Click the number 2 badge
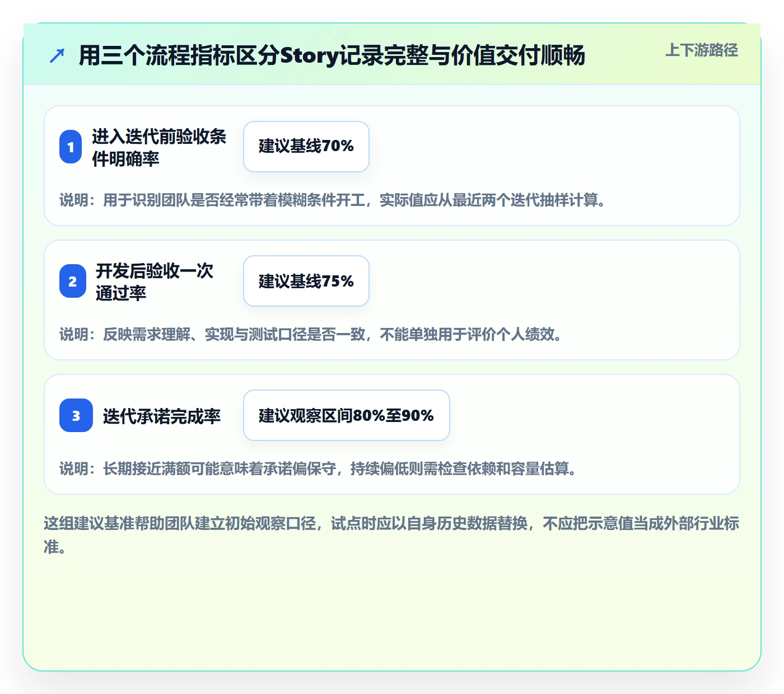784x694 pixels. coord(73,281)
